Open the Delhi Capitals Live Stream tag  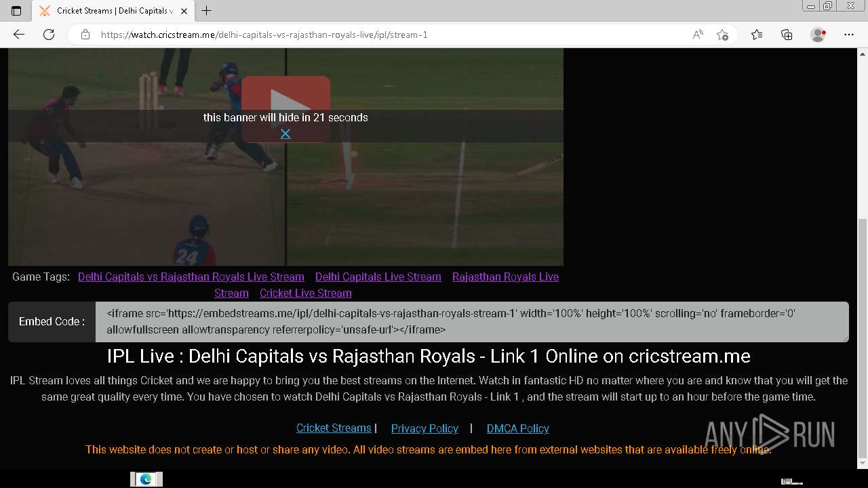(378, 277)
